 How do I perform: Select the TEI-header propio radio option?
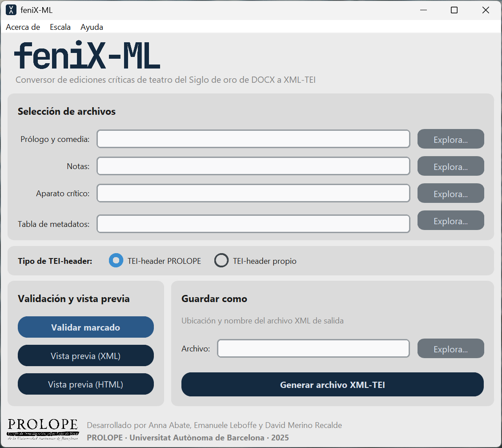tap(221, 261)
